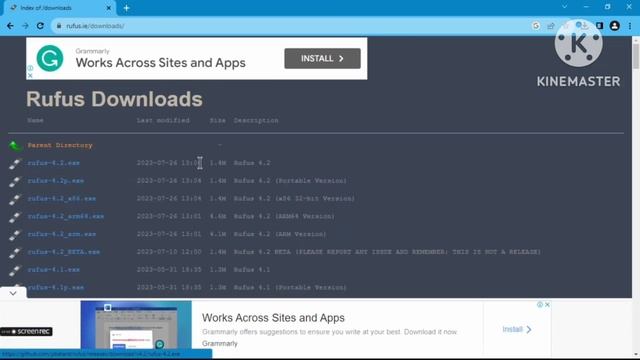Click 'Works Across Sites and Apps' bottom ad headline

click(x=273, y=318)
